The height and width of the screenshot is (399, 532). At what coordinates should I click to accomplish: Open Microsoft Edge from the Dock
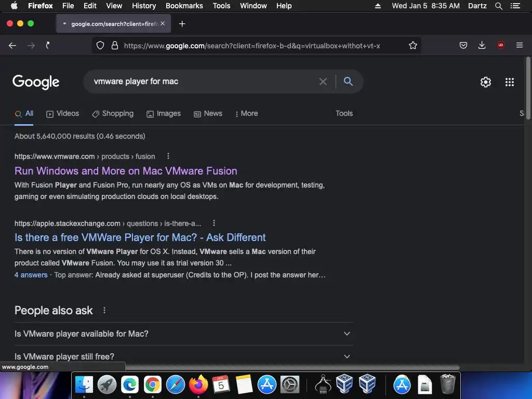130,385
